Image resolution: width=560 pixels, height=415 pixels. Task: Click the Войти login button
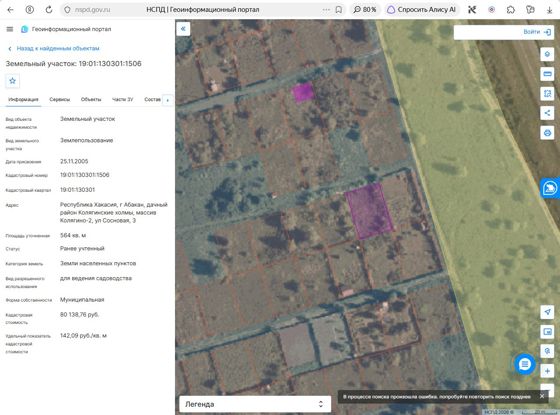click(x=537, y=32)
